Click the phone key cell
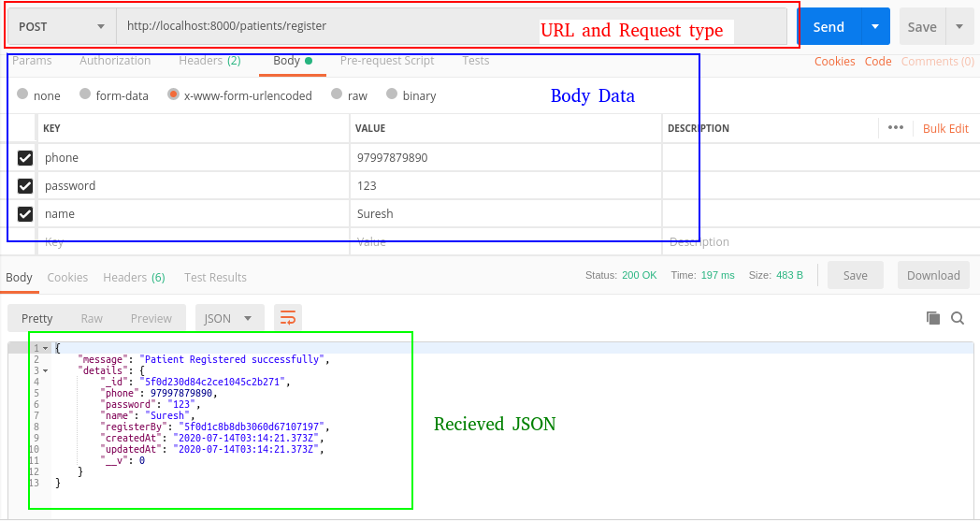 tap(194, 158)
